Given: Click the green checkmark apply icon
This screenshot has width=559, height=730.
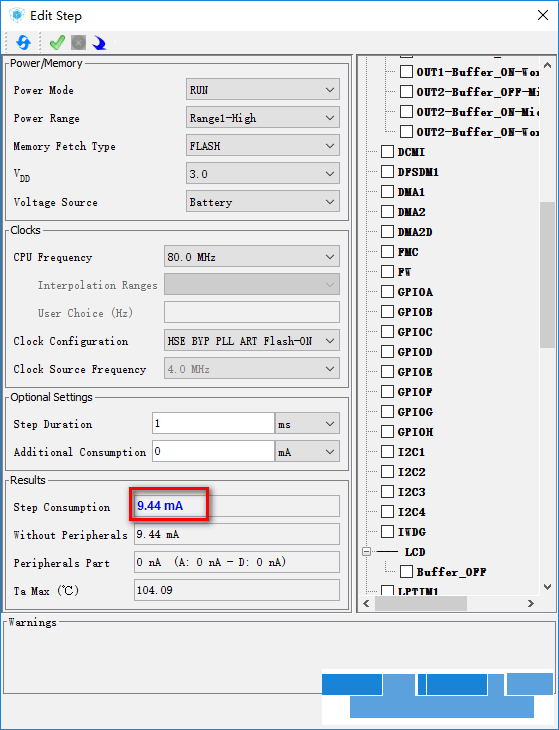Looking at the screenshot, I should click(x=57, y=43).
